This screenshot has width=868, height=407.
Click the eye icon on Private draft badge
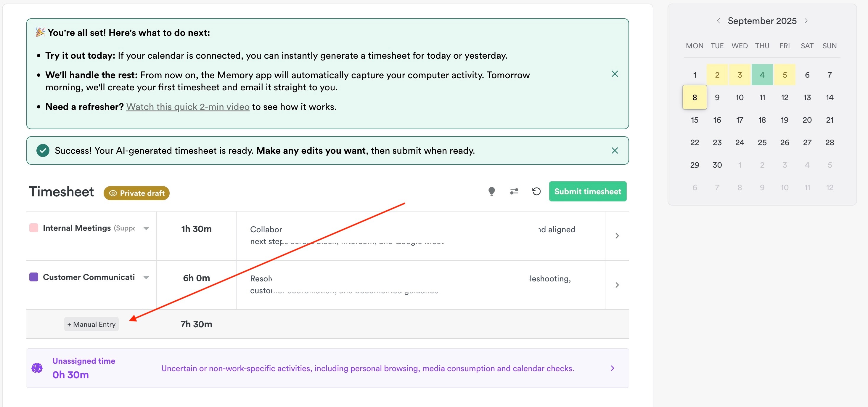pos(113,193)
